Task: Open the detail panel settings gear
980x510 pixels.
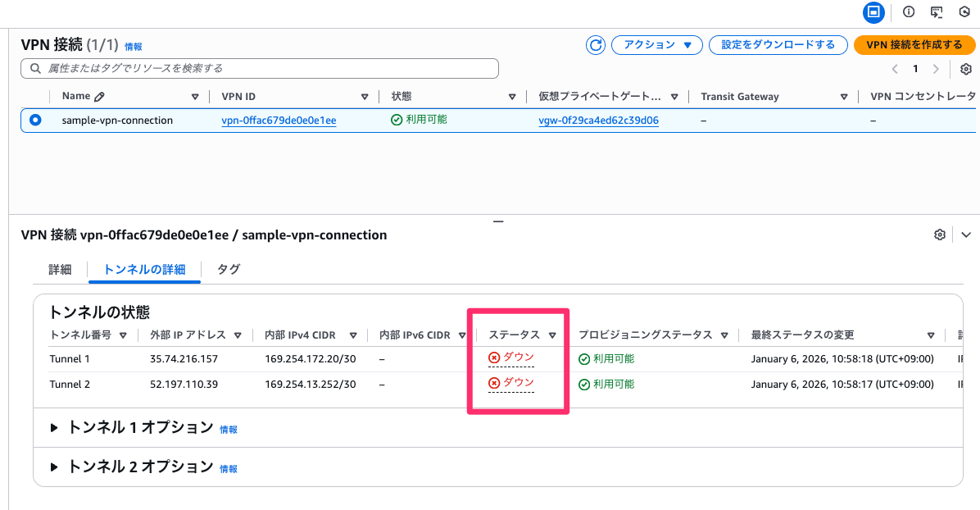Action: [x=939, y=235]
